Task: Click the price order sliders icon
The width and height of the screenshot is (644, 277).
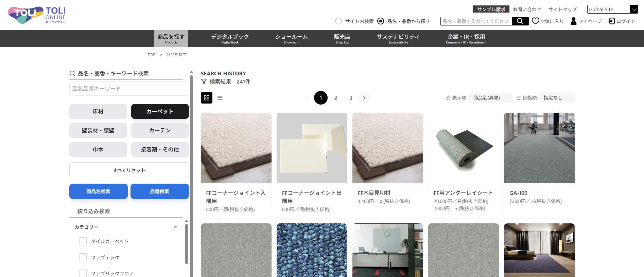Action: point(519,98)
